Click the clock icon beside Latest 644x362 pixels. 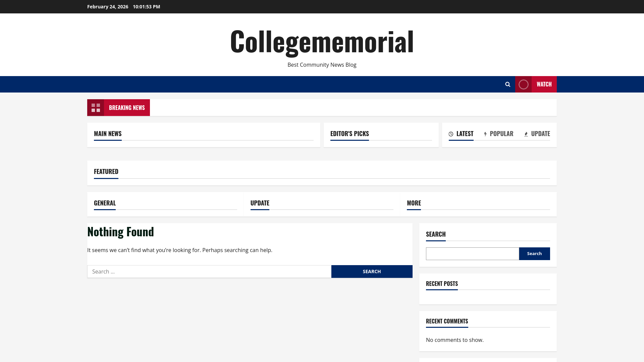tap(451, 134)
